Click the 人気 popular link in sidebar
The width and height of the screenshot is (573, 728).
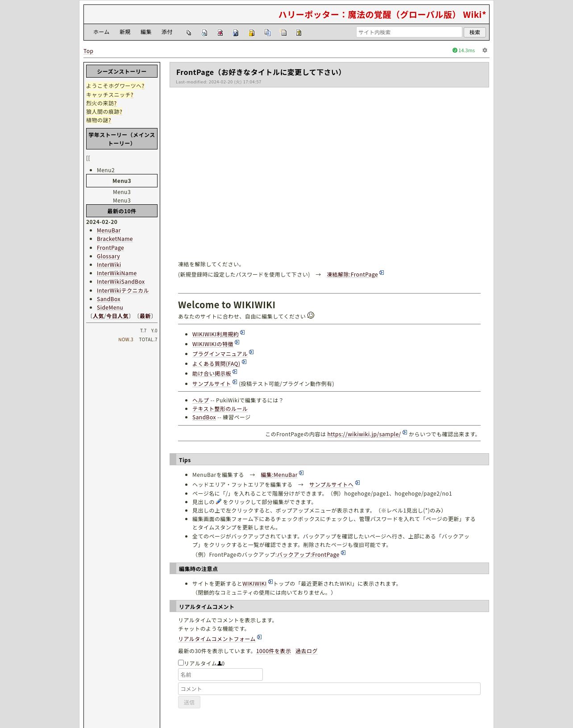(x=98, y=316)
